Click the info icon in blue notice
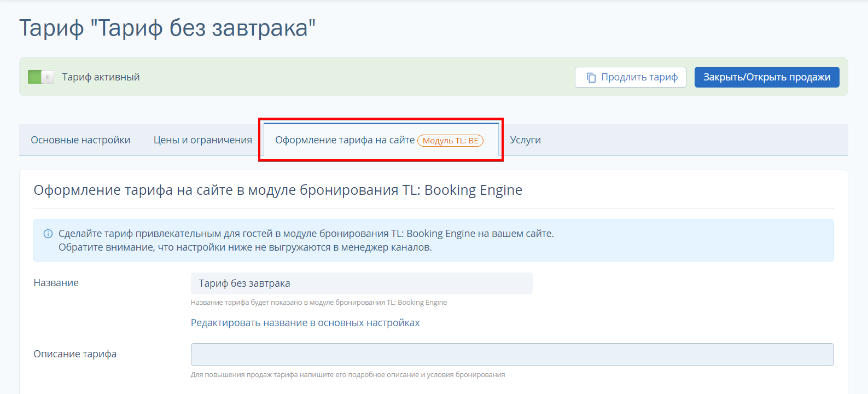This screenshot has width=868, height=394. click(x=48, y=234)
